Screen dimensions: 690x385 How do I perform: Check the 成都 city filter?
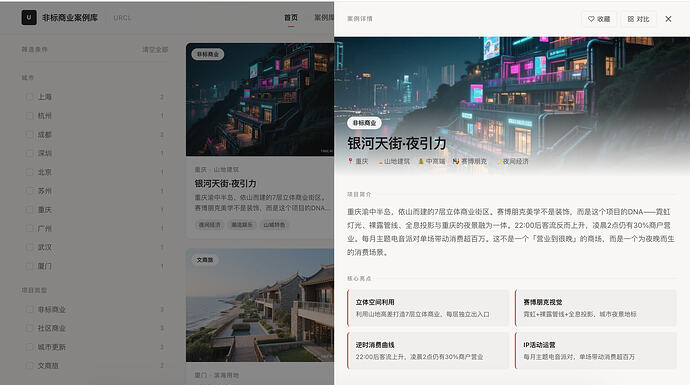(x=29, y=135)
